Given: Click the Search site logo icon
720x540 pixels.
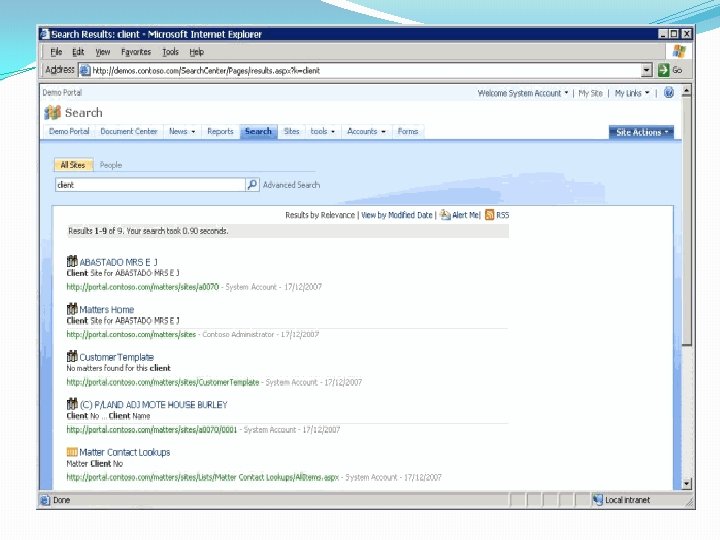Looking at the screenshot, I should pos(52,112).
